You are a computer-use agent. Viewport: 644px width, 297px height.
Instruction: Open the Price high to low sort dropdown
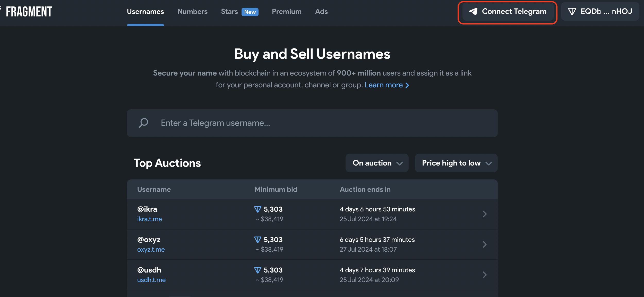click(456, 163)
